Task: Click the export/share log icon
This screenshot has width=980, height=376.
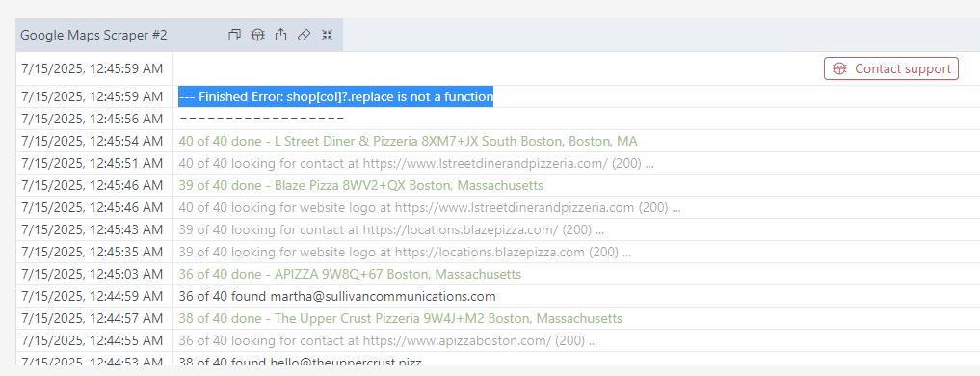Action: (x=281, y=35)
